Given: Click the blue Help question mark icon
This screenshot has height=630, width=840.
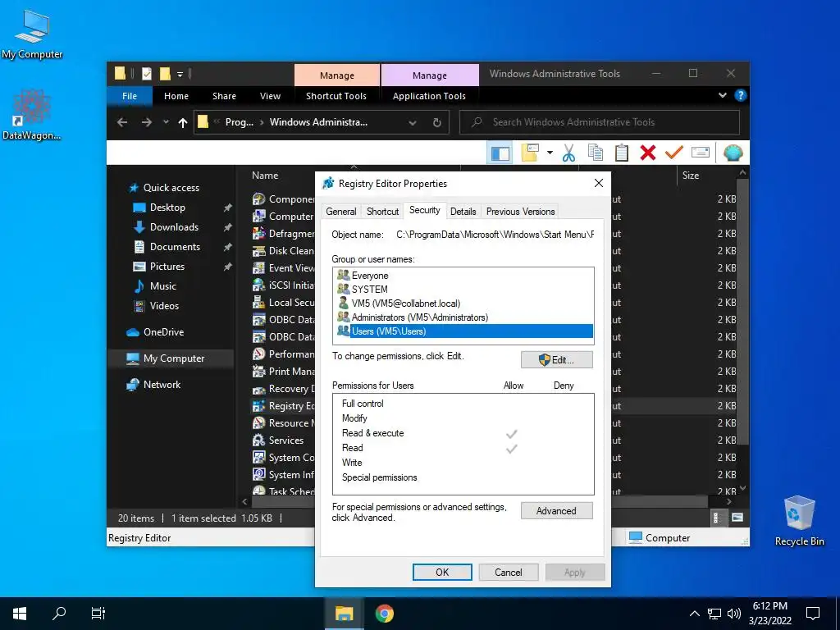Looking at the screenshot, I should point(741,95).
